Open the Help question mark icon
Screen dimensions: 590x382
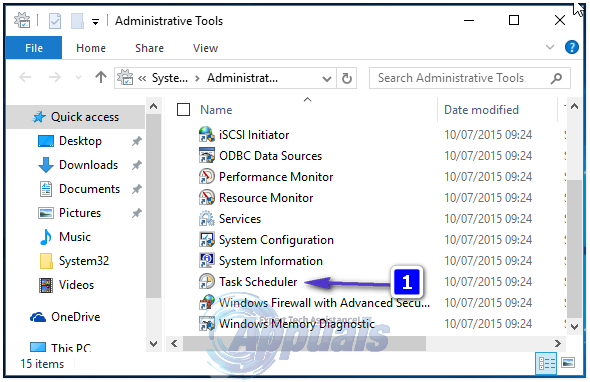[x=572, y=47]
